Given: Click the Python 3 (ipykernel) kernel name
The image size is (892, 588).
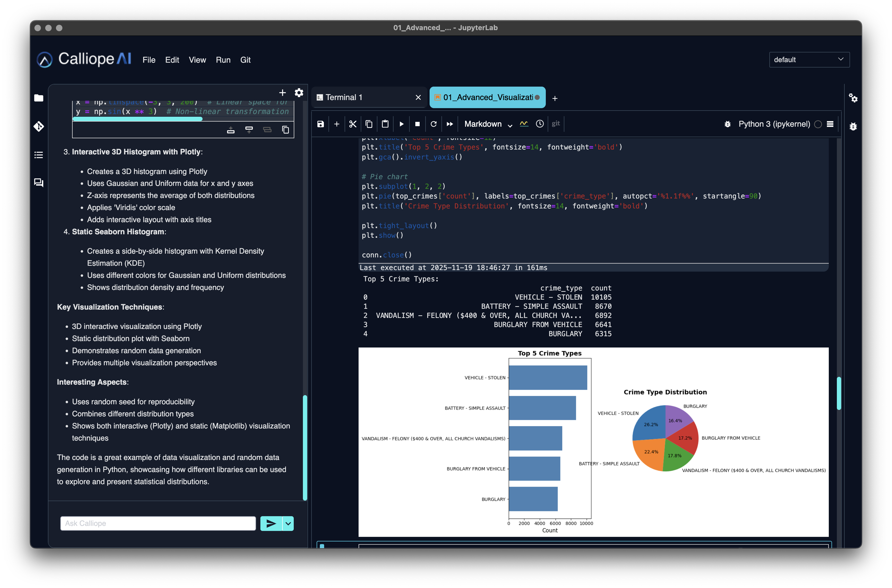Looking at the screenshot, I should tap(774, 124).
